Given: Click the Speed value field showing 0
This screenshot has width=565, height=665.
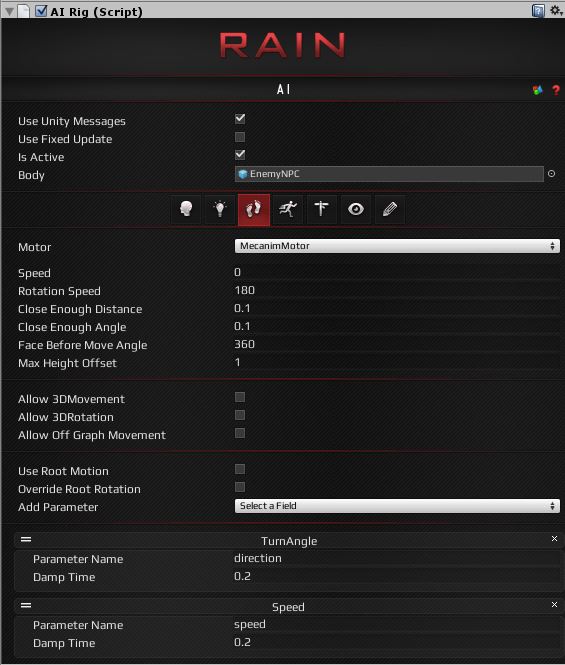Looking at the screenshot, I should point(397,272).
